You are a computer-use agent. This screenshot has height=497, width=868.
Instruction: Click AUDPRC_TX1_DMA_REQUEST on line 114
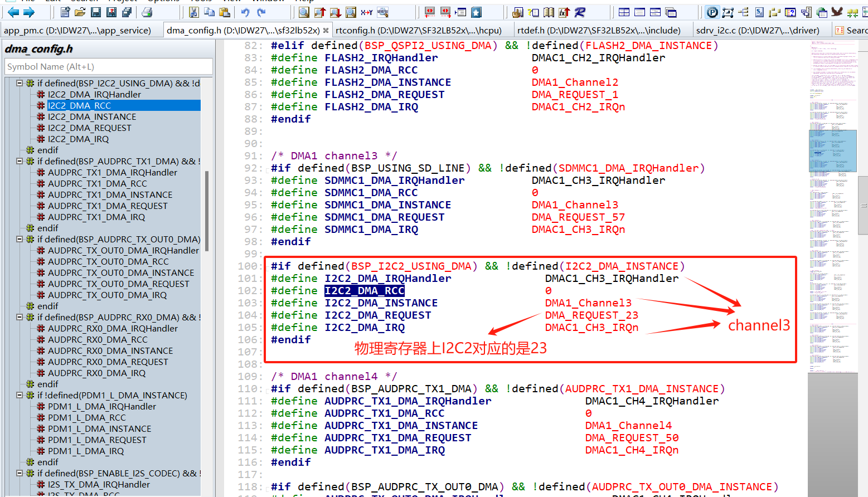(398, 437)
